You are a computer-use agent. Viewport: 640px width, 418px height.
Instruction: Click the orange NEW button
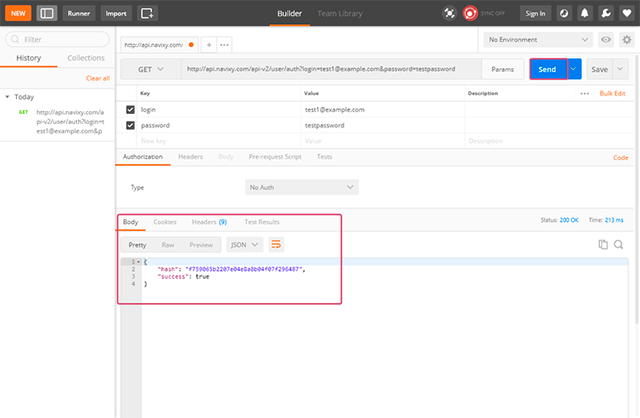coord(18,13)
